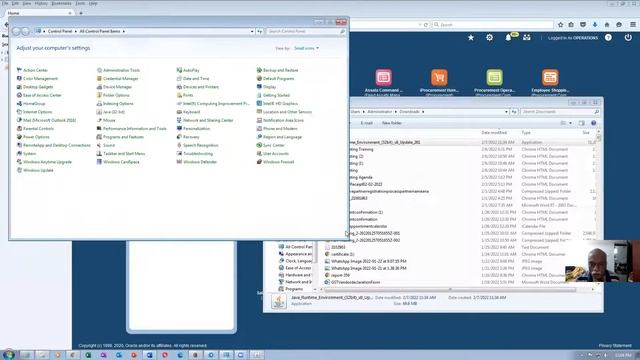Image resolution: width=640 pixels, height=360 pixels.
Task: Sort Explorer files by Type column
Action: point(526,133)
